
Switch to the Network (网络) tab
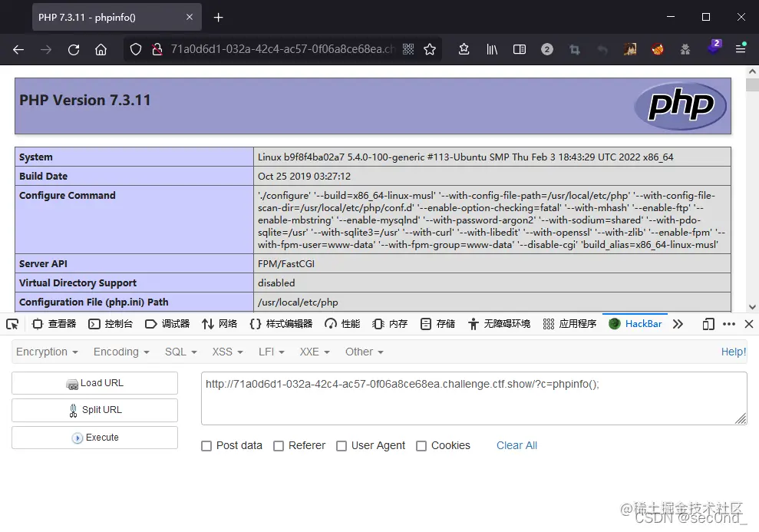(219, 324)
